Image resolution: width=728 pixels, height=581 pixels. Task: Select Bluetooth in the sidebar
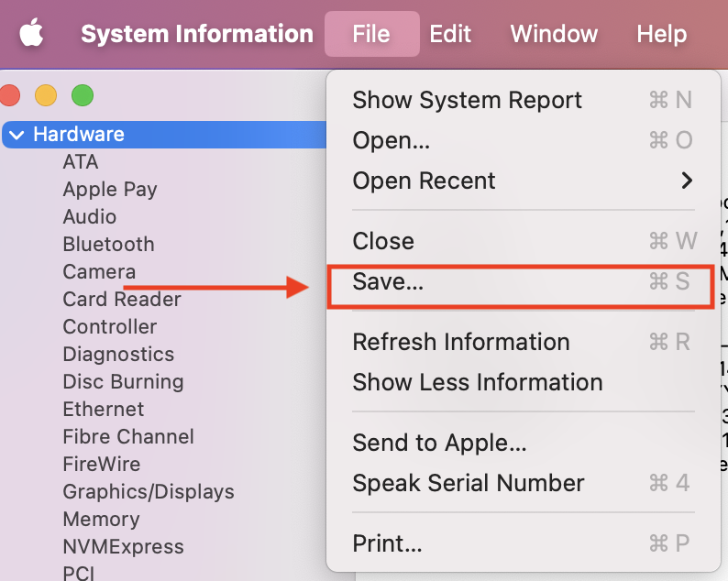pyautogui.click(x=108, y=244)
